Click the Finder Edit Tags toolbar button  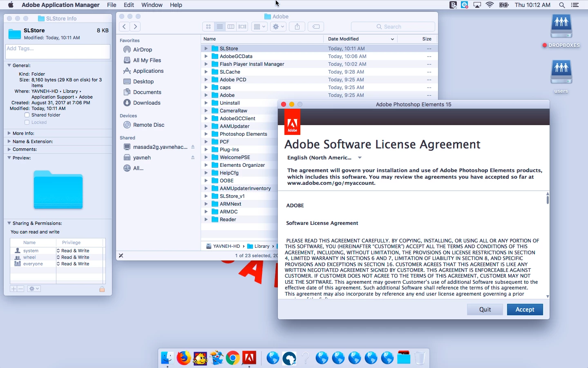coord(316,27)
